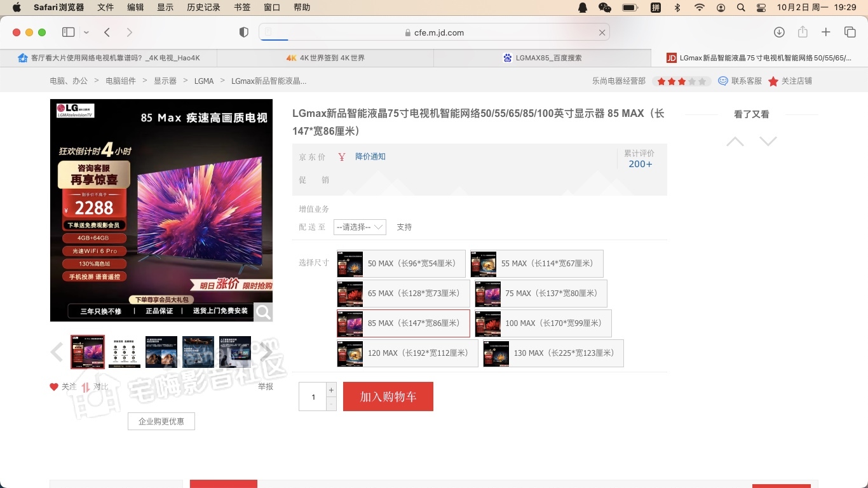Show previous product thumbnails arrow
Viewport: 868px width, 488px height.
coord(57,352)
